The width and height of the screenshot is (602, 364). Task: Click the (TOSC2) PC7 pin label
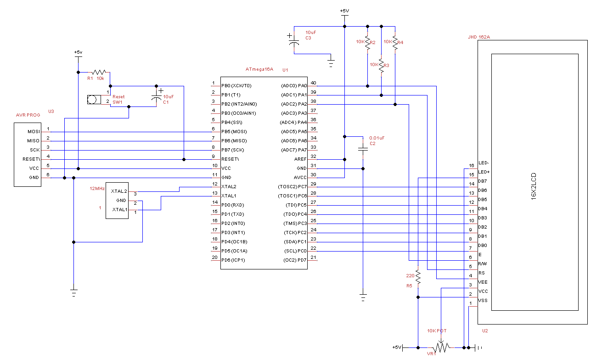(x=292, y=187)
